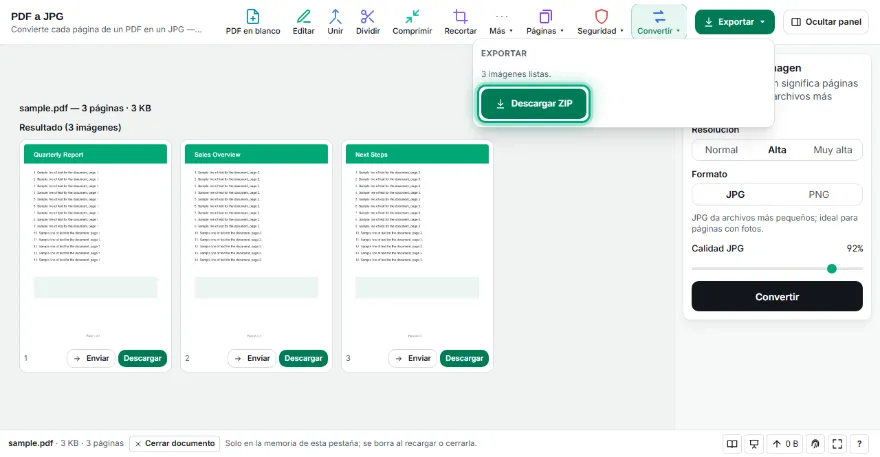
Task: Click the upload 0 B indicator
Action: 785,444
